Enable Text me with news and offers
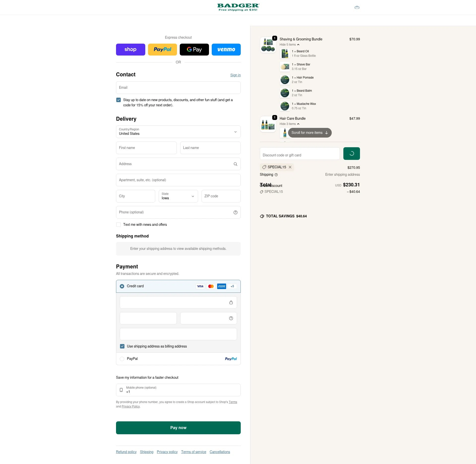Screen dimensions: 476x464 pos(119,225)
